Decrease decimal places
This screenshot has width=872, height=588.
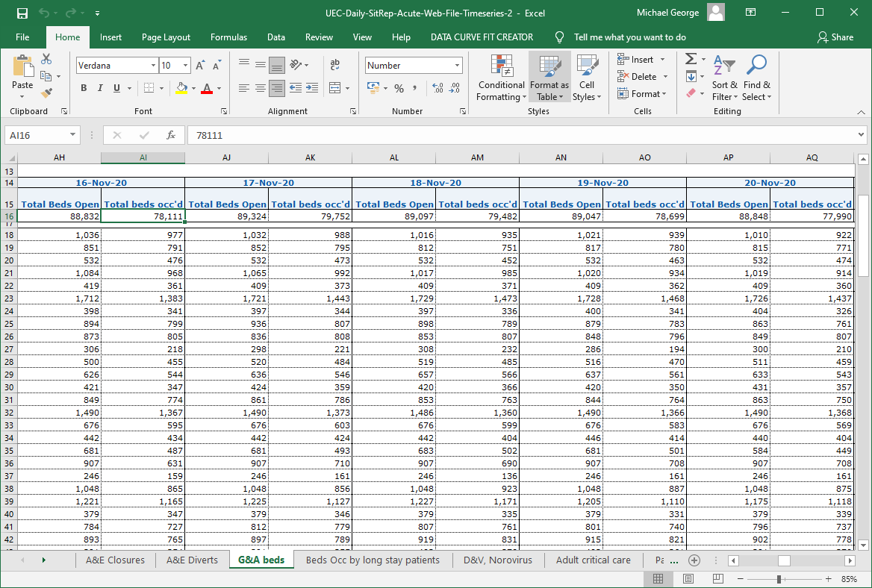point(455,88)
